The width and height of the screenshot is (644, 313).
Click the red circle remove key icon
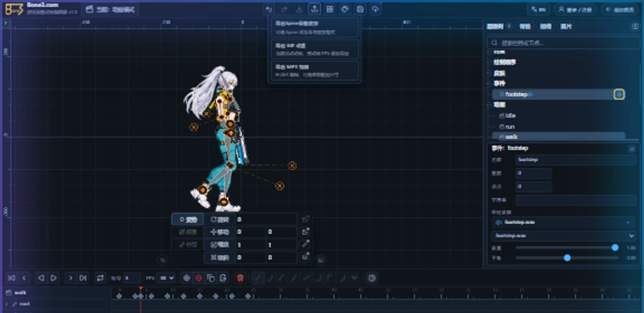[199, 278]
